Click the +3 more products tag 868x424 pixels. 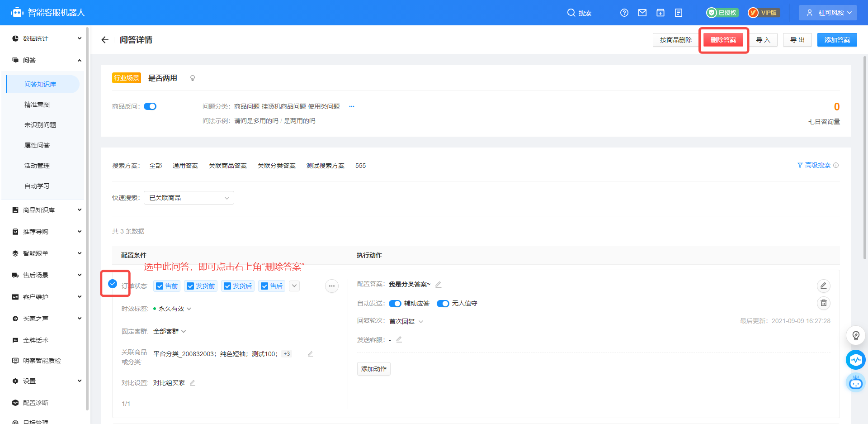point(287,354)
